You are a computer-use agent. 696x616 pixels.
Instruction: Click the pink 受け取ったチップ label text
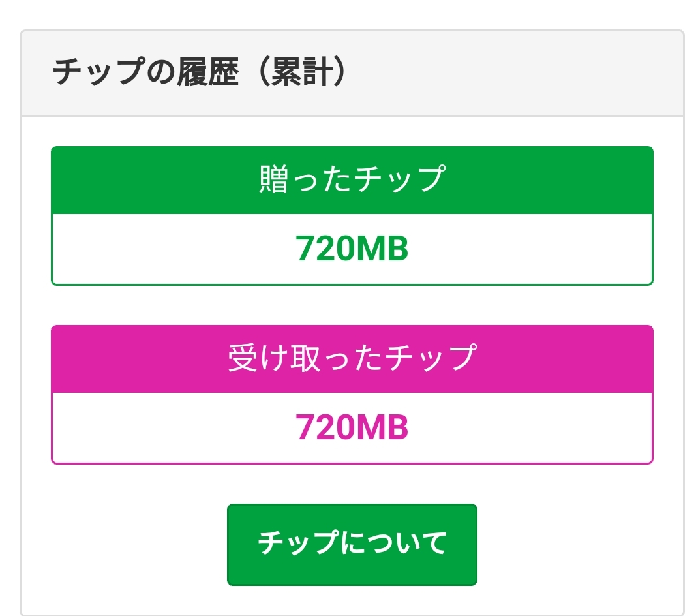tap(352, 358)
